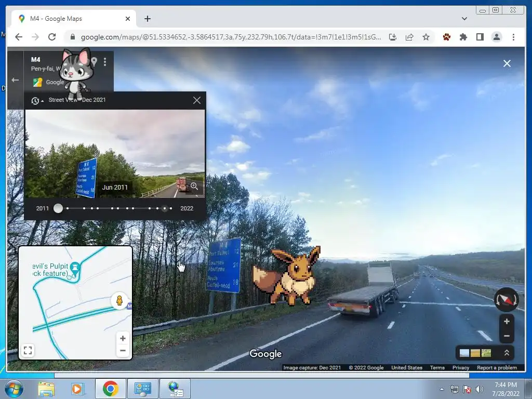This screenshot has width=532, height=399.
Task: Click the Google logo watermark link
Action: [x=265, y=354]
